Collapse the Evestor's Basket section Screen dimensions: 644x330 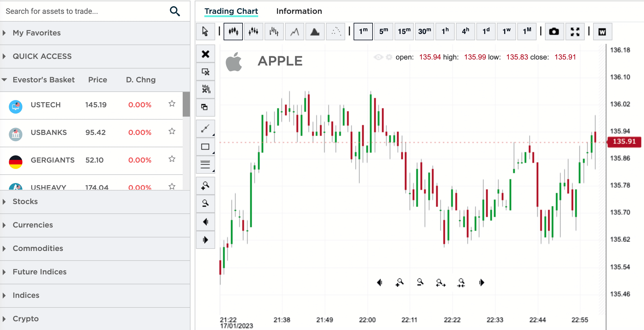(x=5, y=80)
